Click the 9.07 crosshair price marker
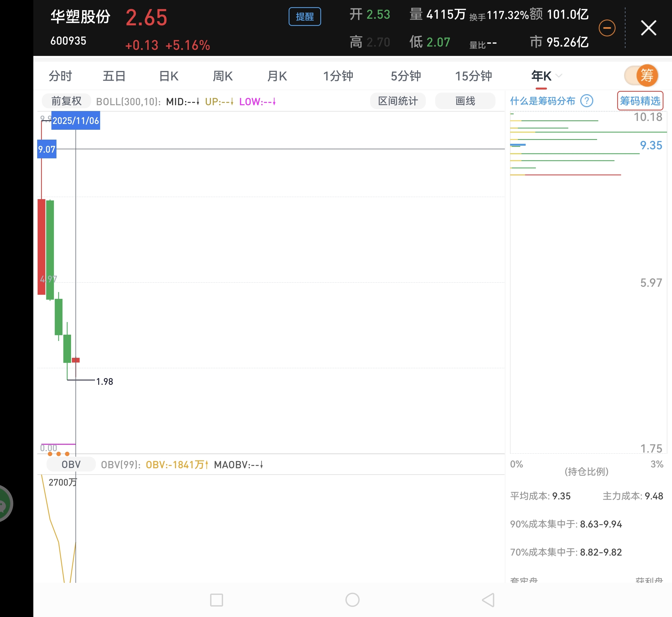The image size is (672, 617). click(47, 149)
